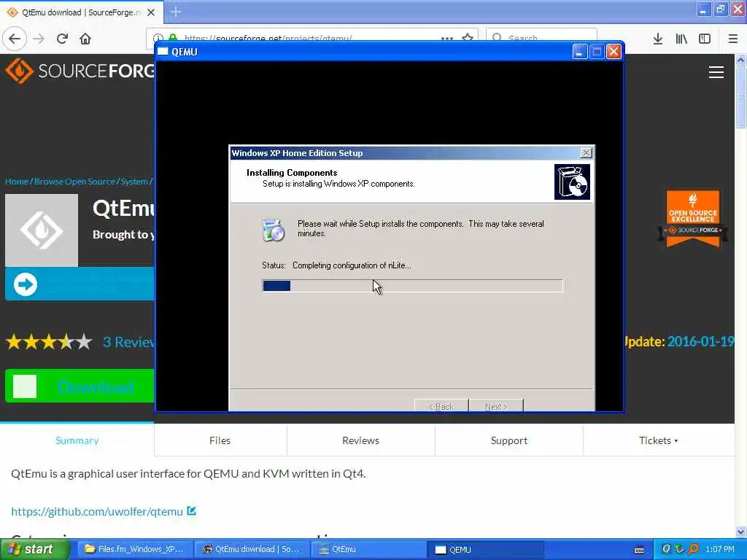Close the Windows XP Setup dialog
Image resolution: width=747 pixels, height=560 pixels.
point(586,153)
